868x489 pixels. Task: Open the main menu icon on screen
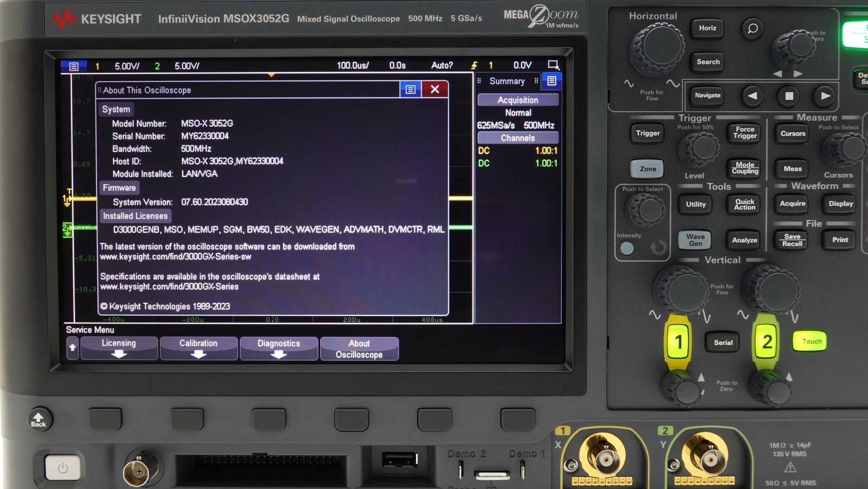(74, 66)
